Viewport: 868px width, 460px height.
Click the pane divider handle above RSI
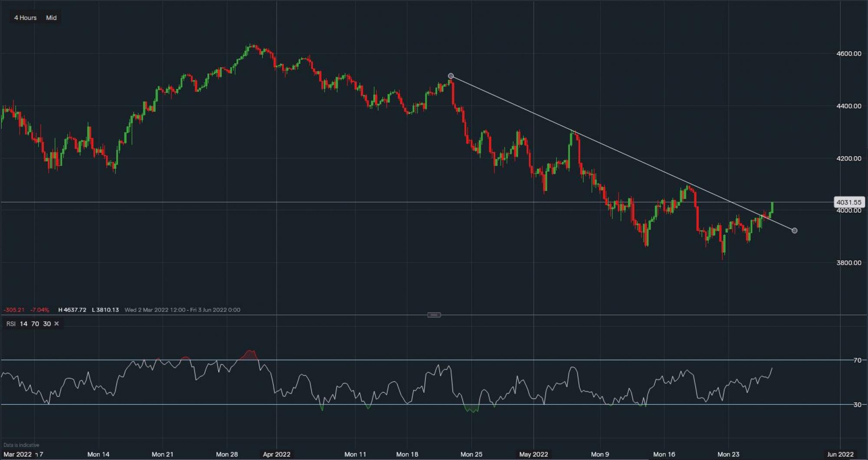click(434, 315)
